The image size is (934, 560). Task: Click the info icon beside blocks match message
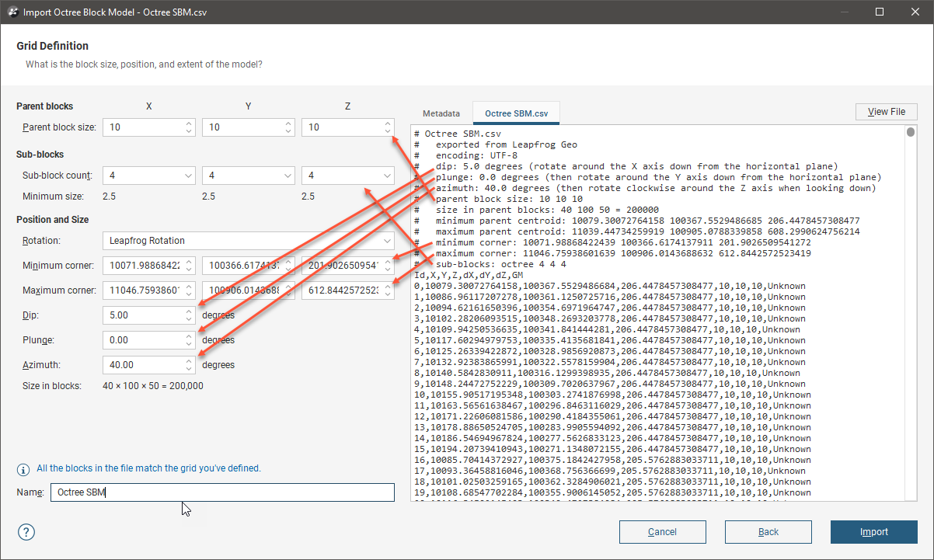coord(24,469)
